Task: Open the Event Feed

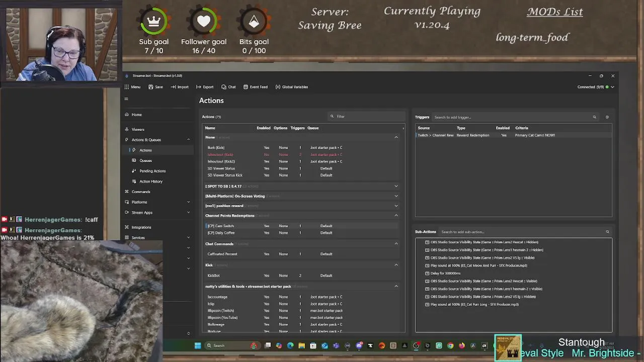Action: point(255,87)
